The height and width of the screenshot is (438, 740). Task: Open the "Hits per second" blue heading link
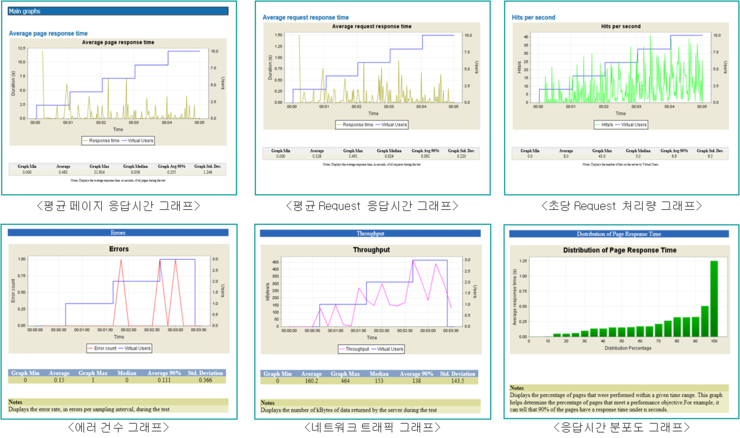533,17
